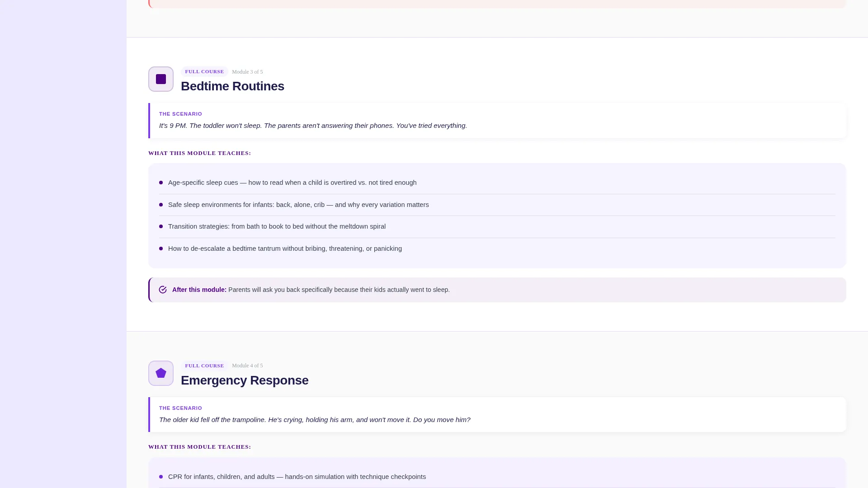Click WHAT THIS MODULE TEACHES under Emergency Response
Image resolution: width=868 pixels, height=488 pixels.
199,447
